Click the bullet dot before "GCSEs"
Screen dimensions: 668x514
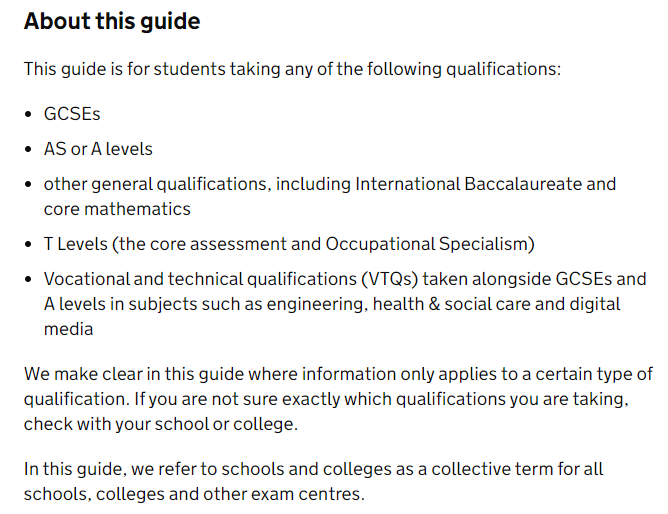point(30,114)
